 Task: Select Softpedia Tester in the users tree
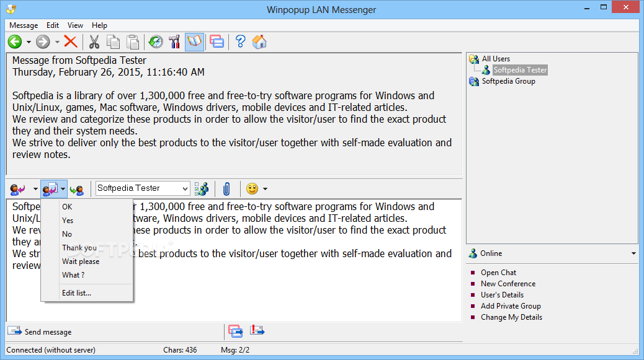[x=520, y=70]
